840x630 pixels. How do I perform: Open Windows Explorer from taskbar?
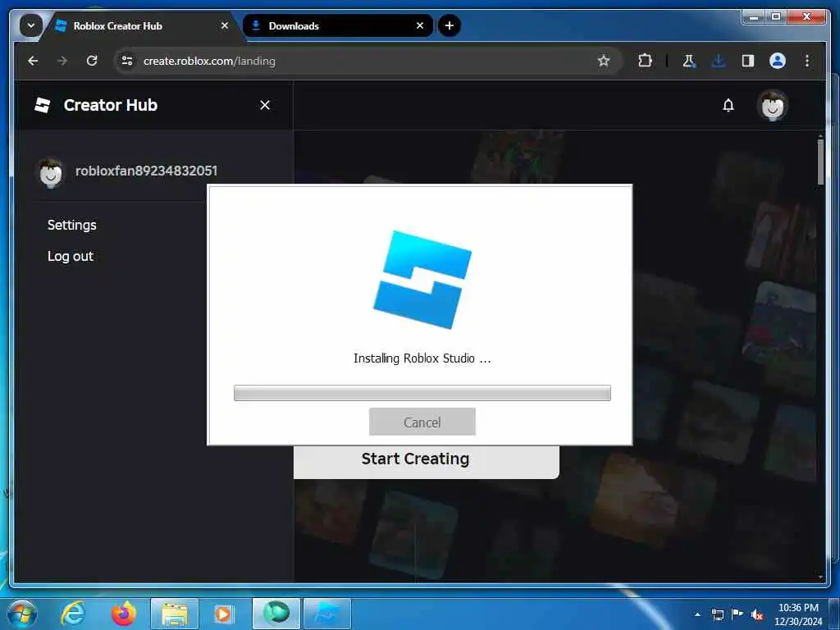tap(175, 614)
